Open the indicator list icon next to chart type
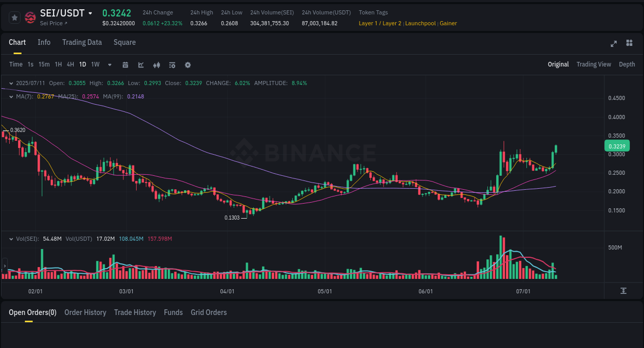This screenshot has height=348, width=644. (172, 64)
